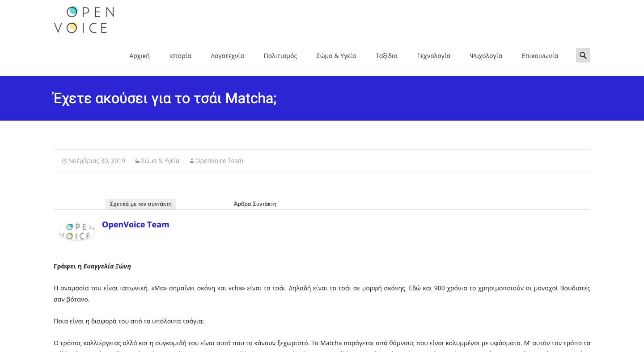The image size is (644, 352).
Task: Click the OpenVoice Team avatar image
Action: coord(77,231)
